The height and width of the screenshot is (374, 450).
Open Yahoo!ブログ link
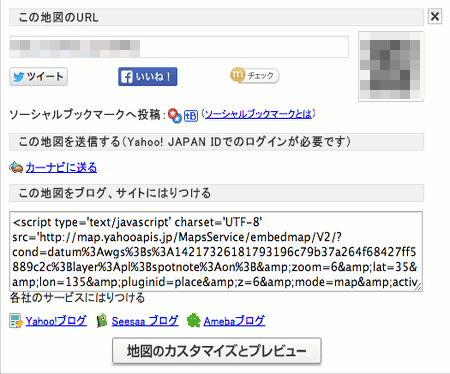click(x=56, y=321)
